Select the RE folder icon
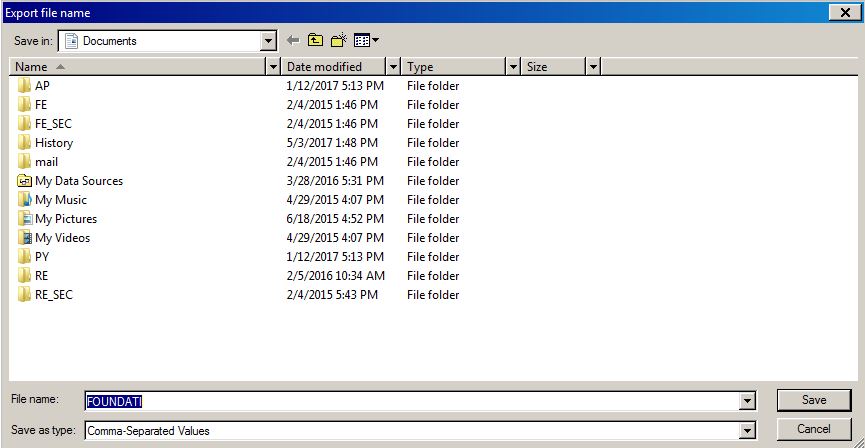Viewport: 865px width, 448px height. pos(24,275)
